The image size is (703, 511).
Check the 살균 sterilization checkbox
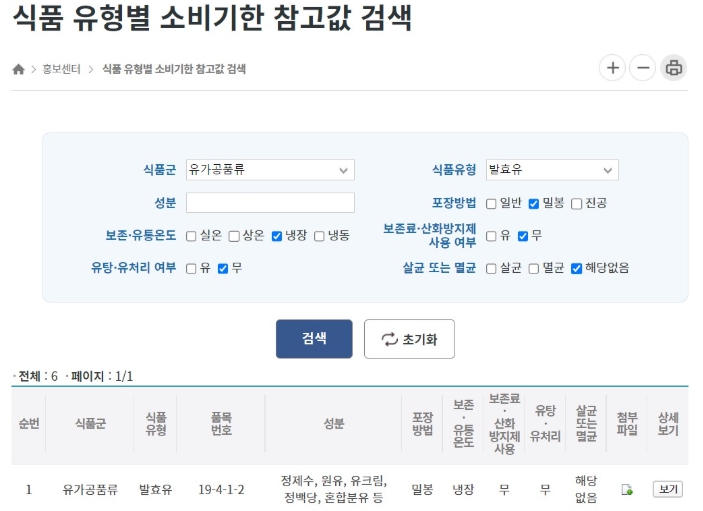[x=491, y=268]
